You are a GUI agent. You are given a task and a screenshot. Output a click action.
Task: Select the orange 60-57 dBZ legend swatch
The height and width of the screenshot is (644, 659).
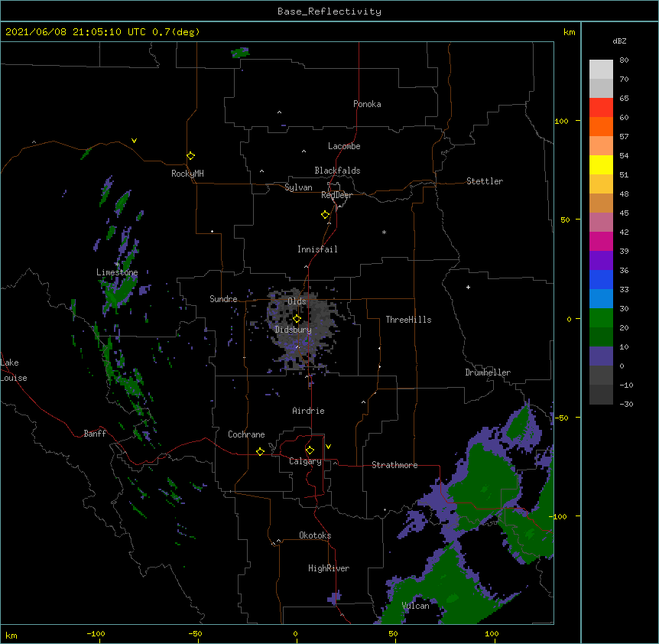[x=601, y=126]
